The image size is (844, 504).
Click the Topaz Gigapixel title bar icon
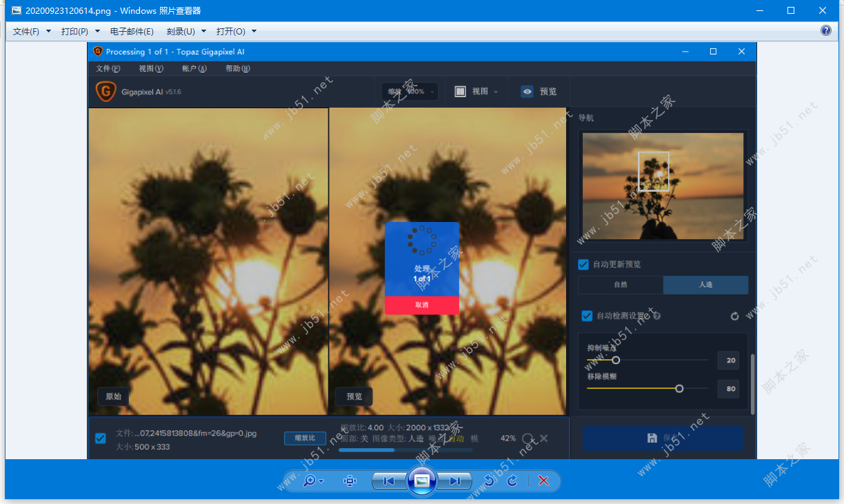click(98, 52)
